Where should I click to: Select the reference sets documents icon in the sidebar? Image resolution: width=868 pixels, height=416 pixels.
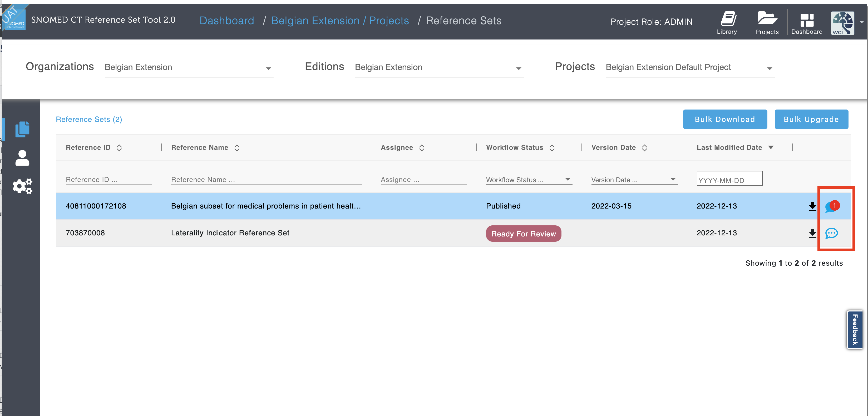(x=23, y=129)
